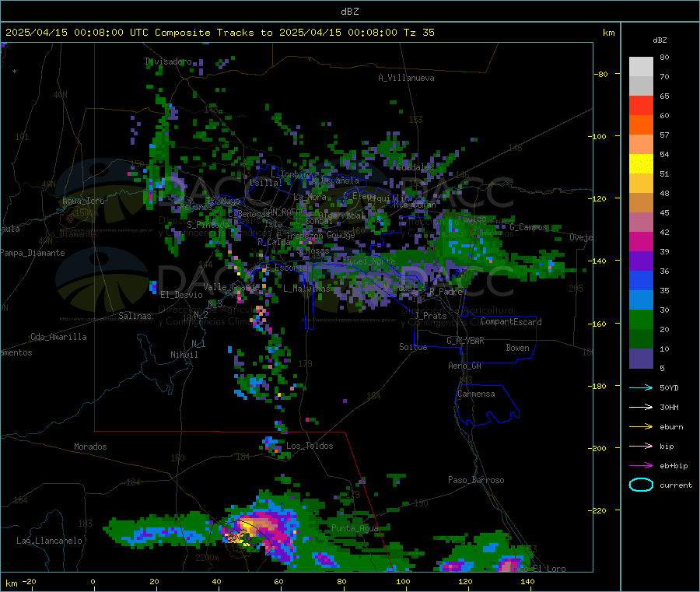700x592 pixels.
Task: Click the '-200' km mark on right axis
Action: [x=598, y=448]
